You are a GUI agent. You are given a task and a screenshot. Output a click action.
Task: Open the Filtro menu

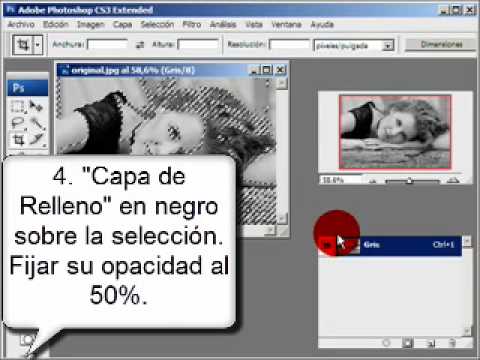click(x=192, y=24)
